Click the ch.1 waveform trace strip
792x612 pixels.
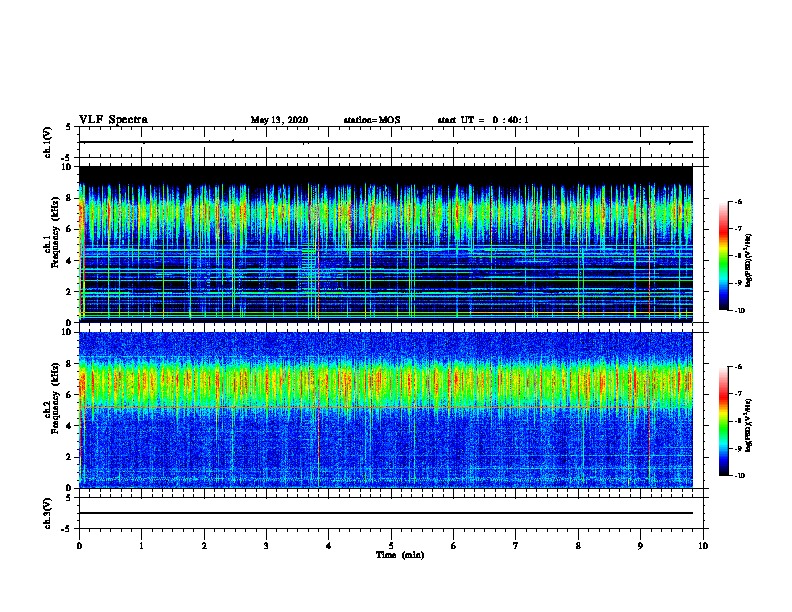point(386,142)
